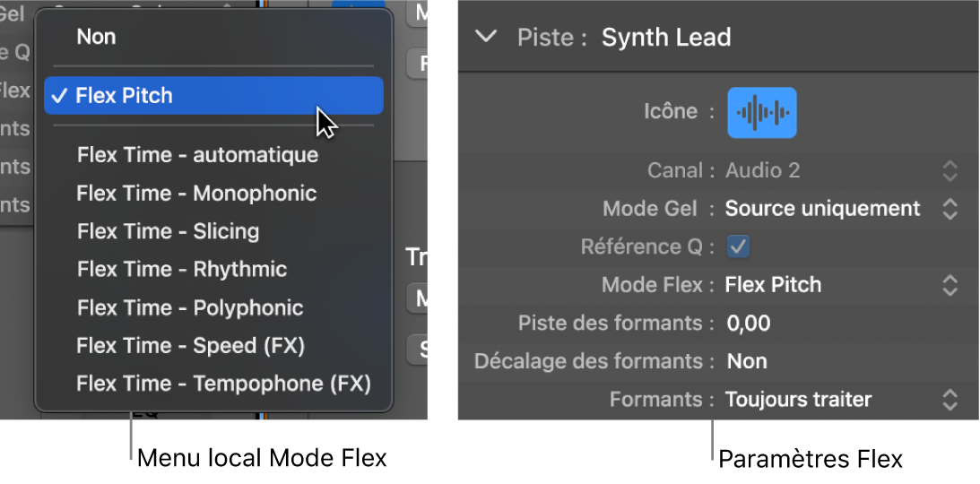Image resolution: width=980 pixels, height=484 pixels.
Task: Click the Synth Lead track name
Action: [666, 38]
